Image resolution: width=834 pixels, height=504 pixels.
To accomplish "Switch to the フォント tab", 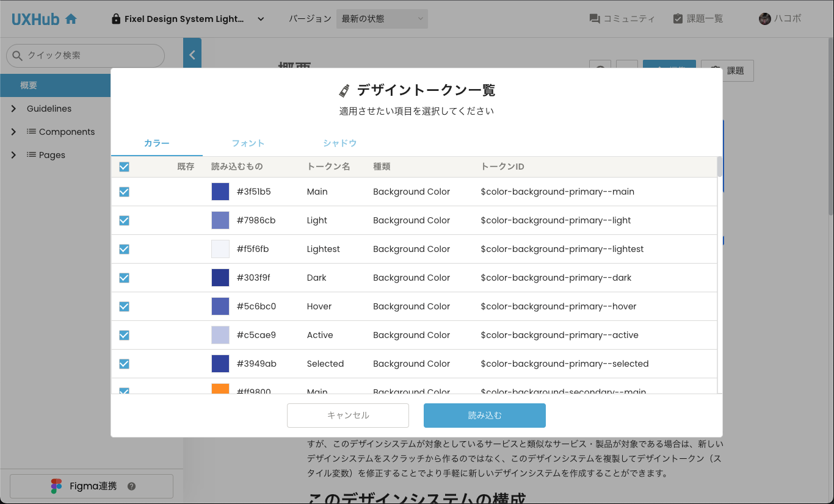I will pos(248,143).
